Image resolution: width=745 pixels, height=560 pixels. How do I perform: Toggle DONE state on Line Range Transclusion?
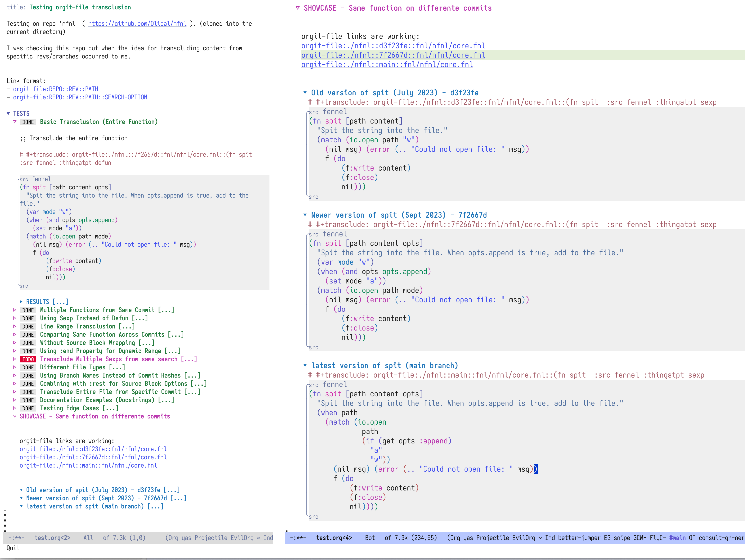coord(28,326)
